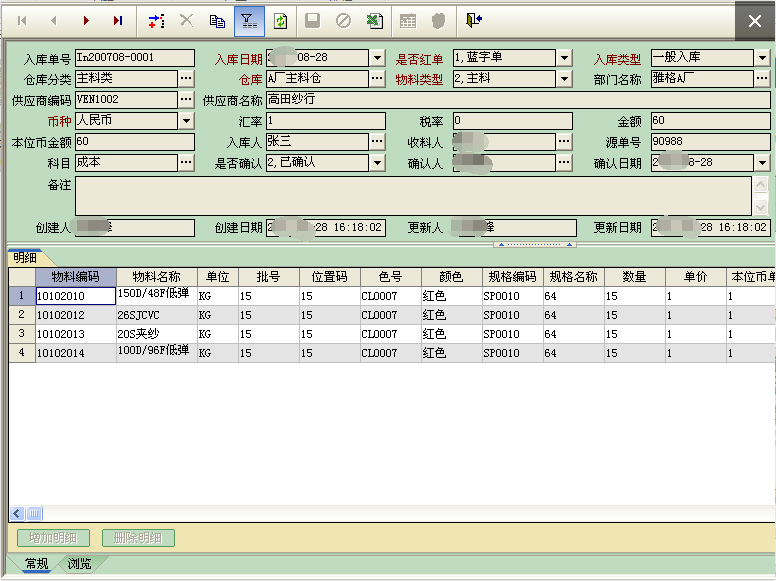Click the 删除明细 button

[x=138, y=538]
